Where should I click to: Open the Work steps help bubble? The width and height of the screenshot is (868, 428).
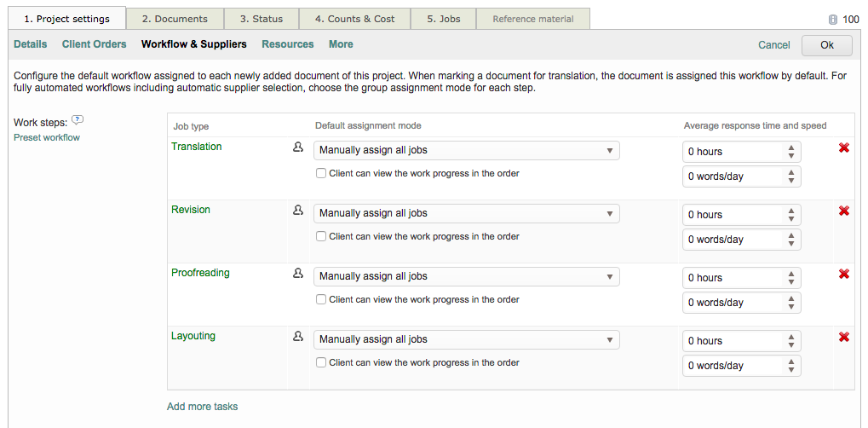78,121
